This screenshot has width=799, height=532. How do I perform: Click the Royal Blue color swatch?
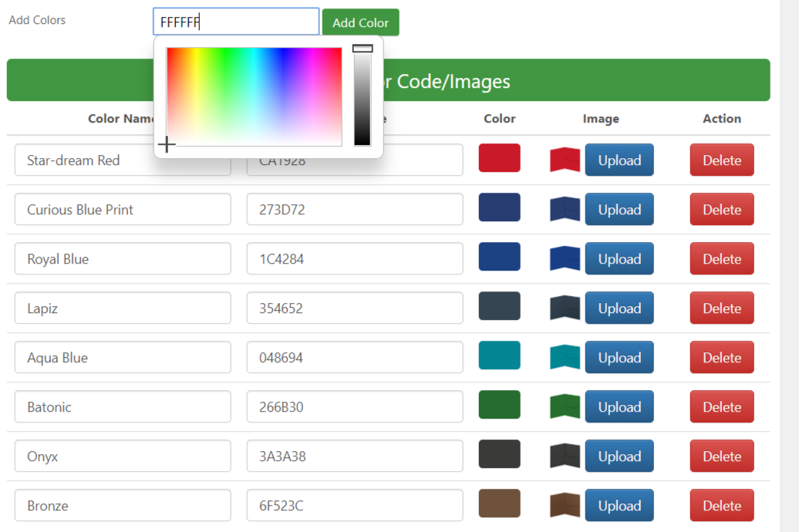point(499,257)
